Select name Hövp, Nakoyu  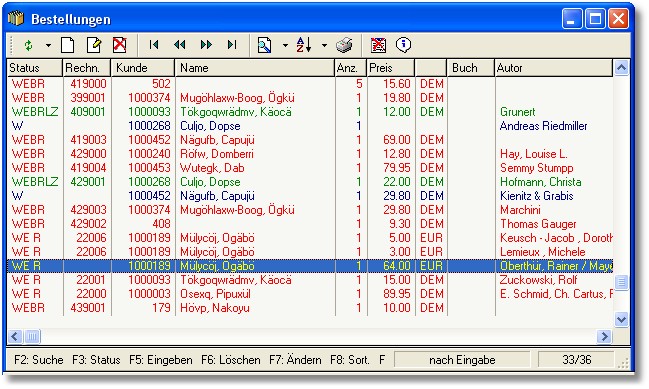tap(214, 308)
